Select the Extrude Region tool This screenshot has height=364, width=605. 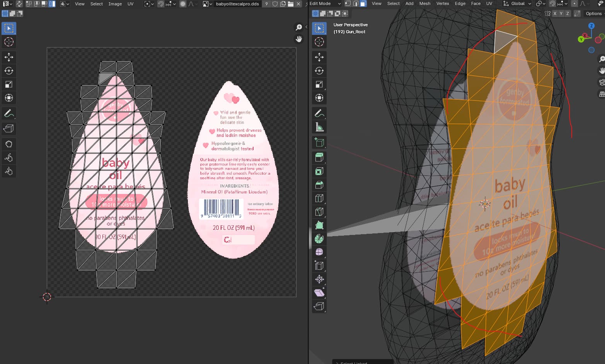pyautogui.click(x=319, y=158)
